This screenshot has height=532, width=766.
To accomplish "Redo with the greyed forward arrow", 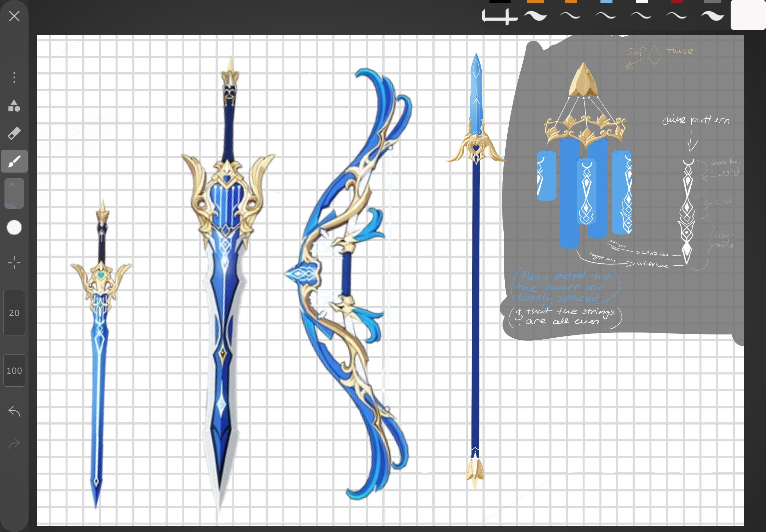I will coord(14,443).
